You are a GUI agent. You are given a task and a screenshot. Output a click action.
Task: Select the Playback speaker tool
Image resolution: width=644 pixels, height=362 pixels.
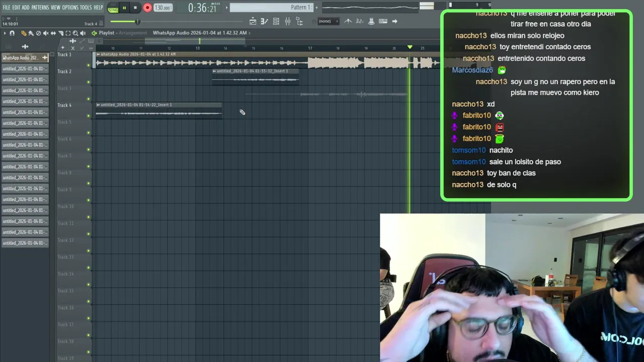pos(83,33)
